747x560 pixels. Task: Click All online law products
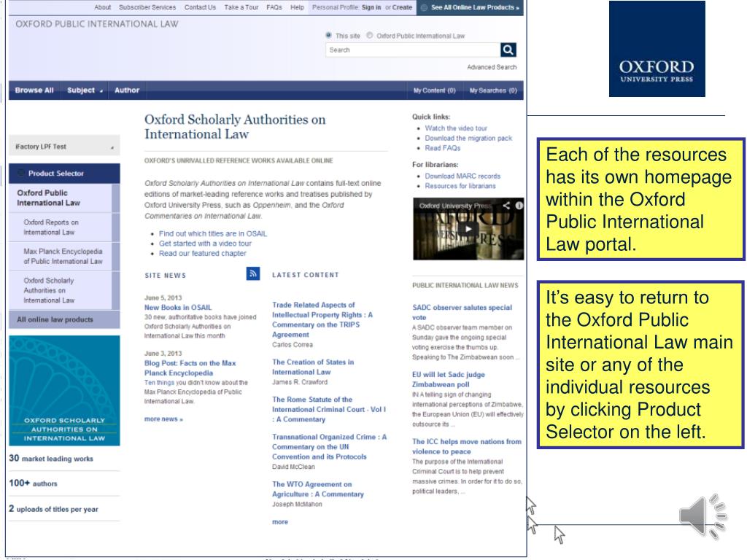tap(55, 319)
